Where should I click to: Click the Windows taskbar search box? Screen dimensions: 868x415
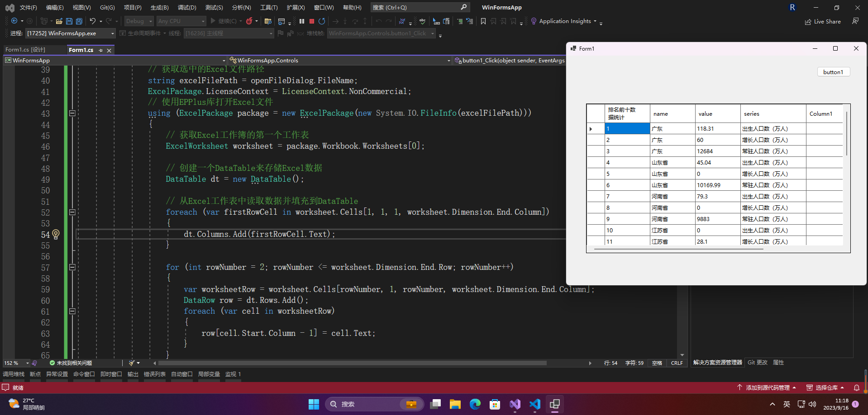coord(374,404)
